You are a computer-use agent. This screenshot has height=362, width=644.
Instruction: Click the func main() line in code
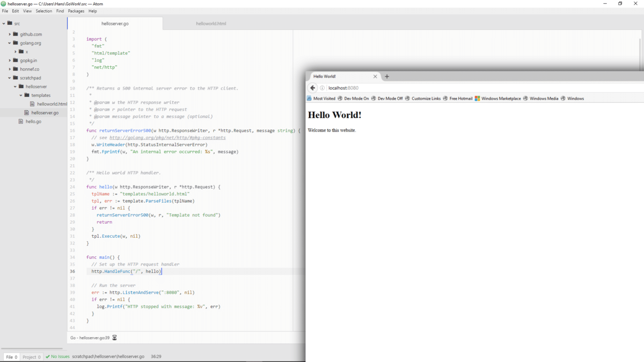point(103,257)
